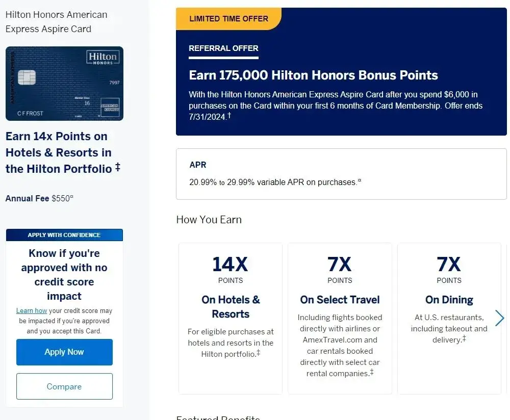Screen dimensions: 510x420
Task: Select the 14X Points On Hotels & Resorts tile
Action: [231, 318]
